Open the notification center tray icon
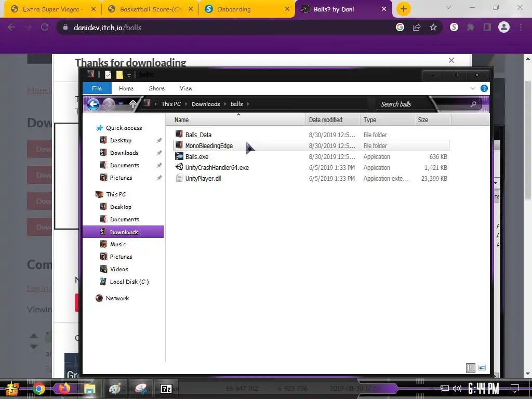This screenshot has width=532, height=399. click(x=515, y=389)
